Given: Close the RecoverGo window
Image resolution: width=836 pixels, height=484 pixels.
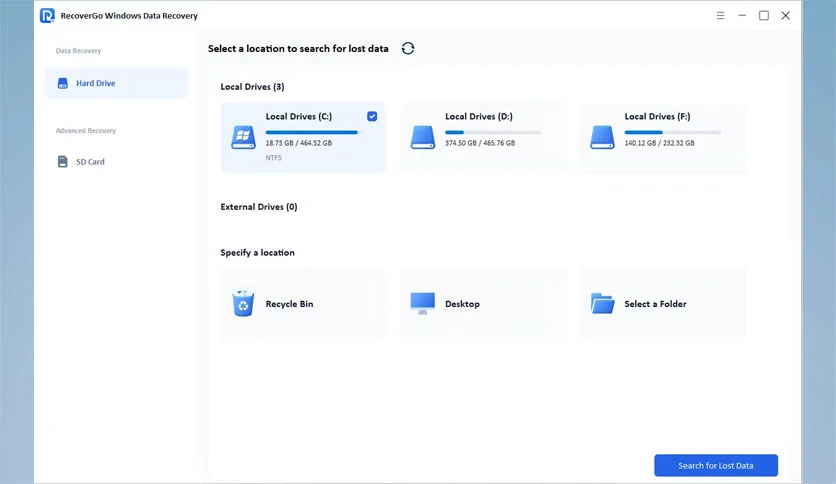Looking at the screenshot, I should coord(785,15).
